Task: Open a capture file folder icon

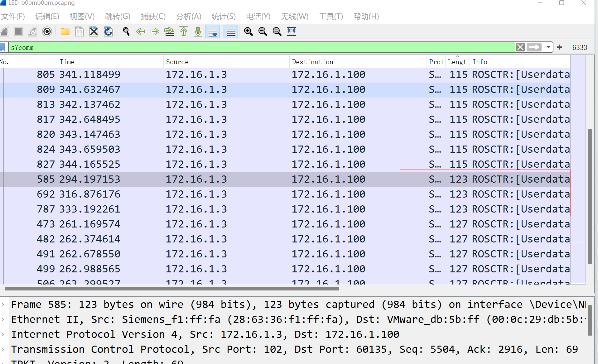Action: [x=65, y=31]
